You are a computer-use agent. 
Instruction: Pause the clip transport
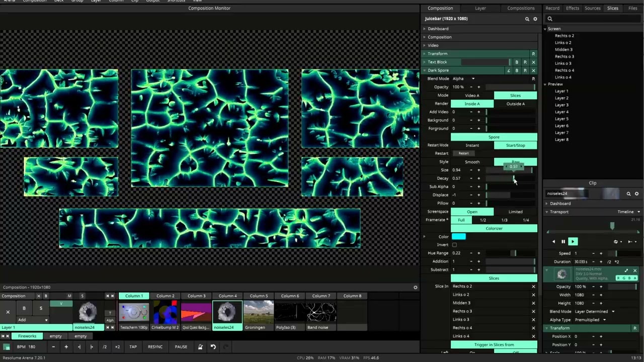point(563,241)
